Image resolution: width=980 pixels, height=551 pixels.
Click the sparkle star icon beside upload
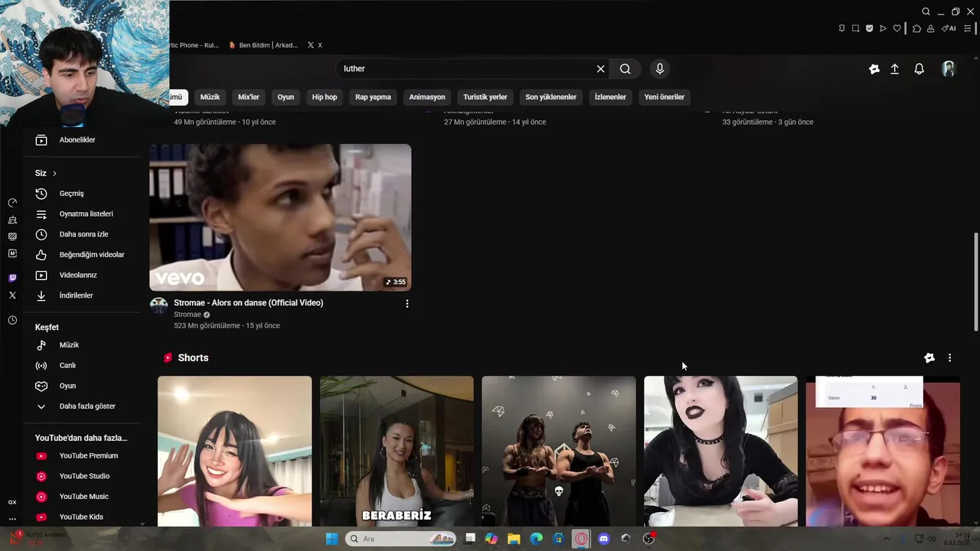874,69
